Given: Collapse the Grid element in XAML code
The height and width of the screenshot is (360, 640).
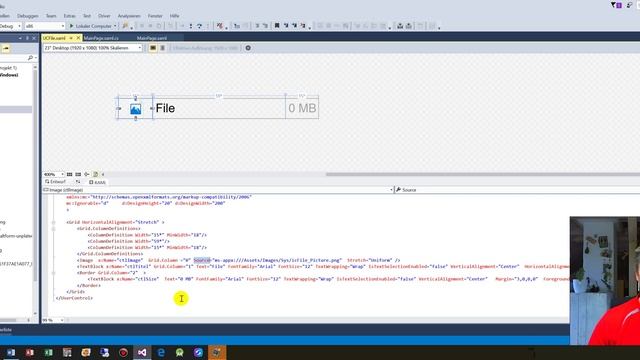Looking at the screenshot, I should point(53,222).
